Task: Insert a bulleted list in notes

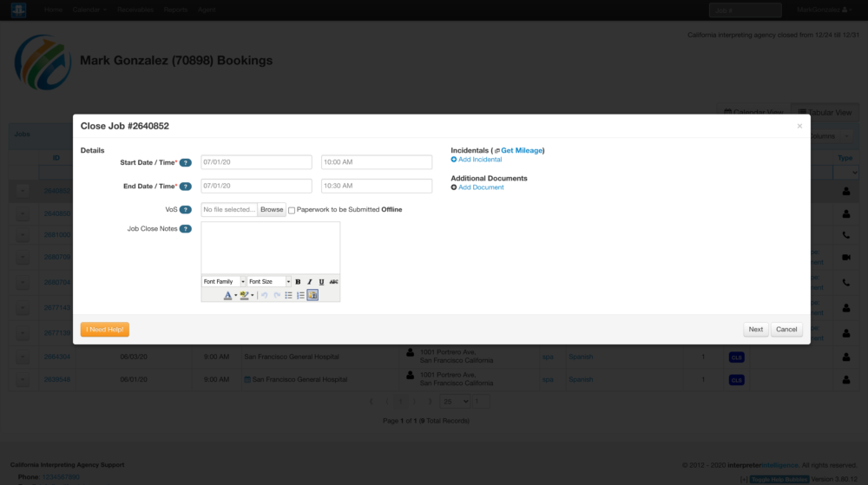Action: [288, 295]
